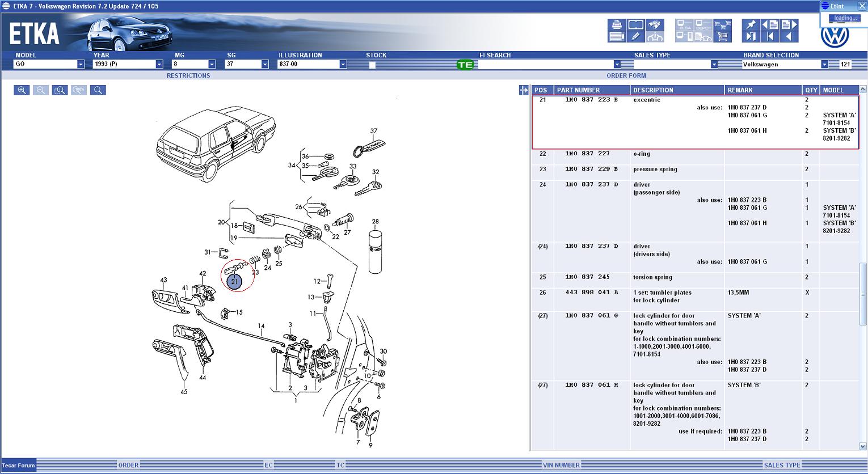
Task: Click the exit door icon
Action: pyautogui.click(x=751, y=37)
